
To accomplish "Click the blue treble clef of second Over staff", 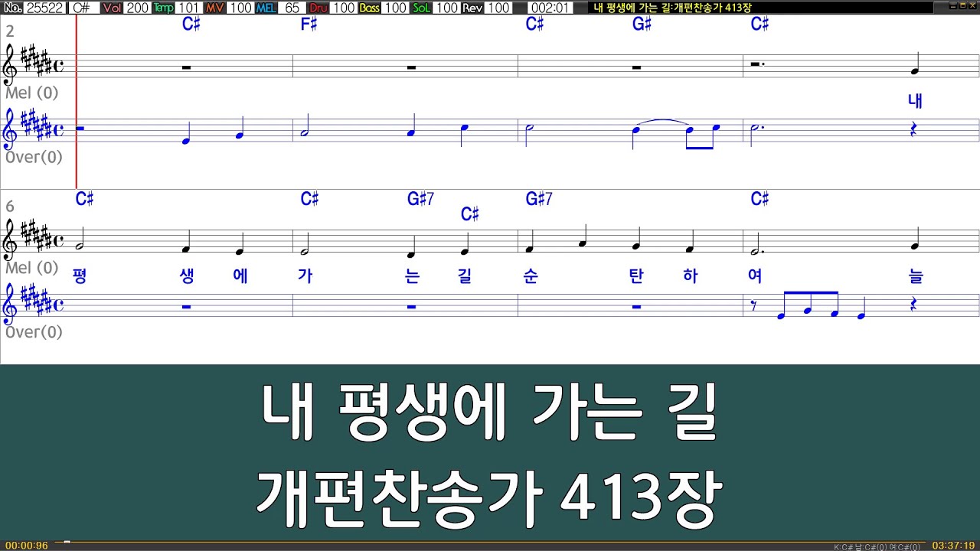I will click(11, 304).
